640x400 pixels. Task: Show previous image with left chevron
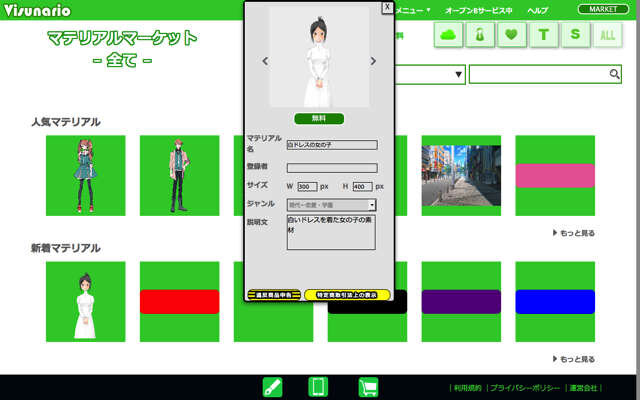tap(265, 61)
